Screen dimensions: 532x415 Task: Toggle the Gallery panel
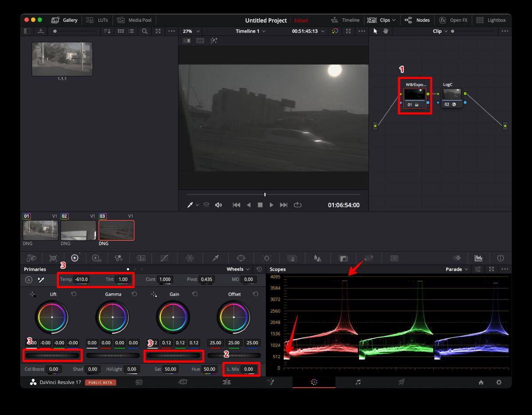[x=65, y=20]
